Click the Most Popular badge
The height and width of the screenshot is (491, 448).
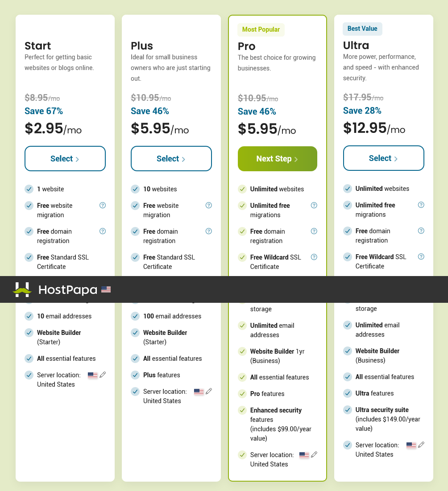[261, 29]
